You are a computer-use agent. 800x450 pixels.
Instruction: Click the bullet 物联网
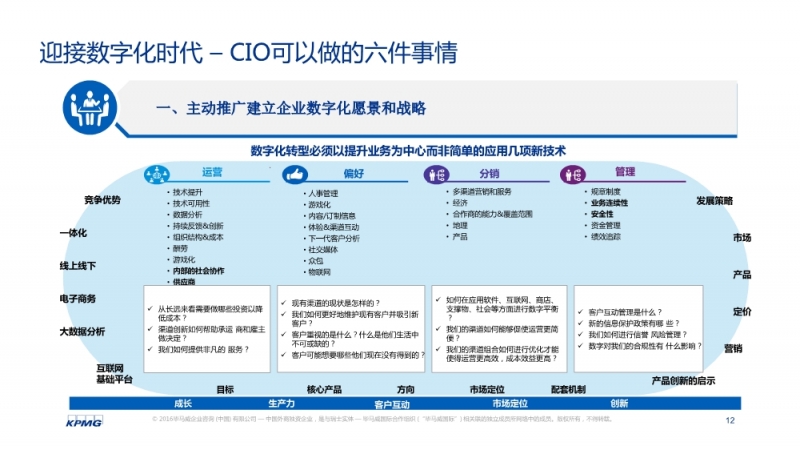[319, 272]
